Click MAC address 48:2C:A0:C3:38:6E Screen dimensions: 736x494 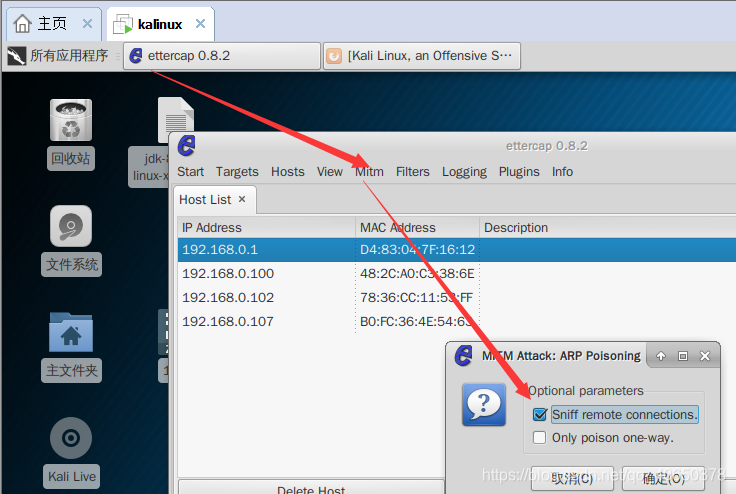click(x=417, y=273)
